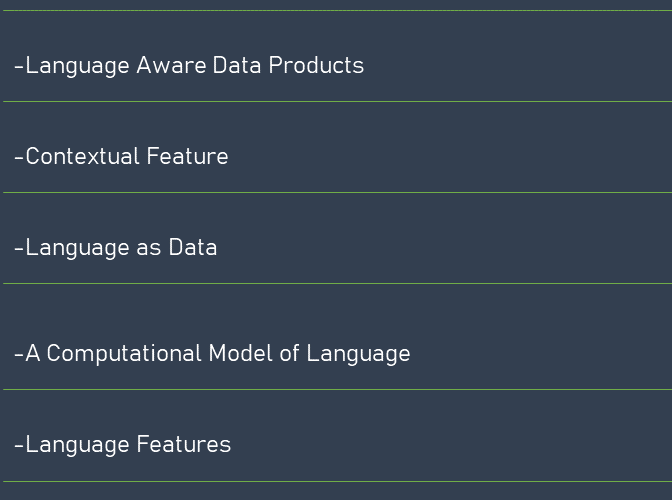Collapse dash marker before Contextual Feature
Image resolution: width=672 pixels, height=500 pixels.
[x=19, y=157]
